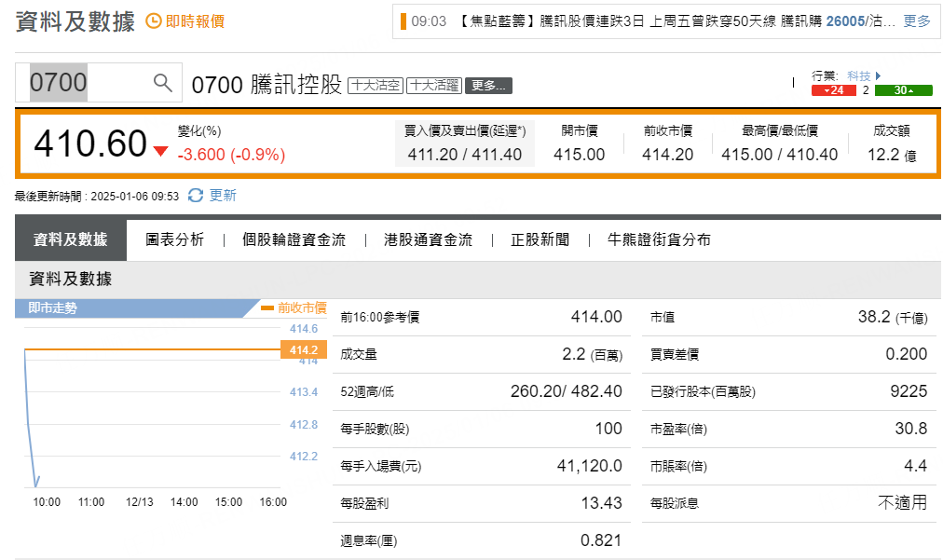Image resolution: width=943 pixels, height=560 pixels.
Task: Click the 前收市價 chart legend
Action: coord(294,308)
